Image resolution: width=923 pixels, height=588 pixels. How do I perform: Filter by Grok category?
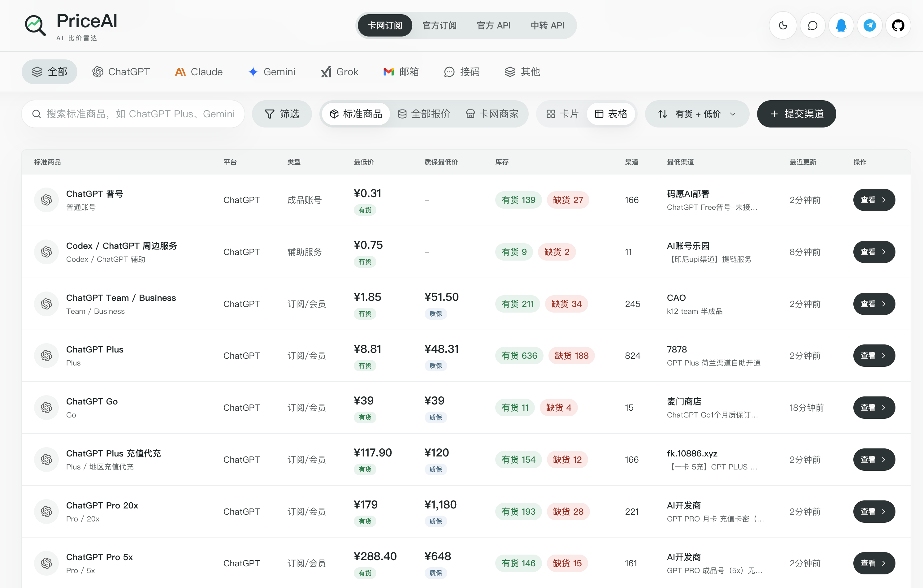pyautogui.click(x=340, y=72)
